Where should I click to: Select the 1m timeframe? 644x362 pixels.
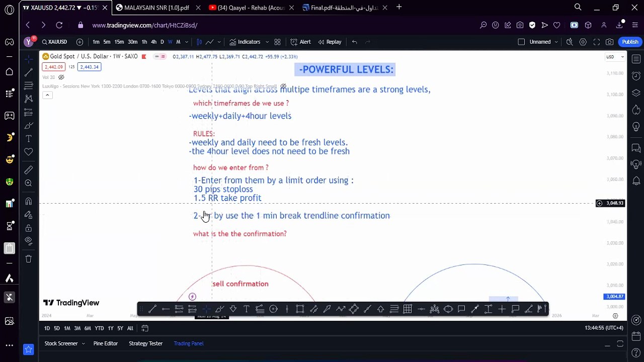(x=96, y=42)
